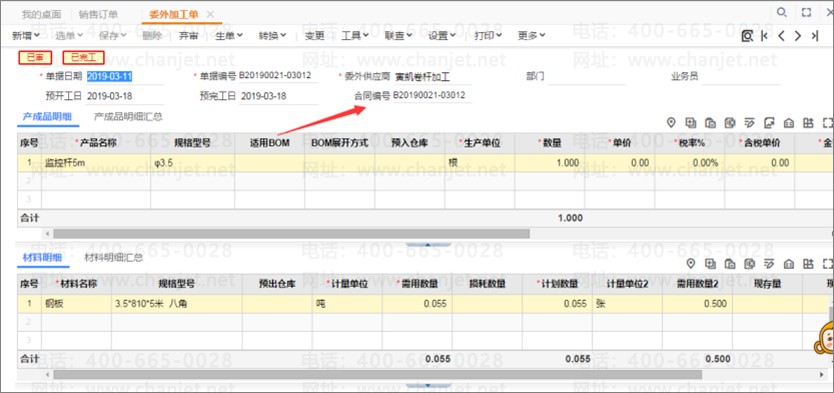Open the 转换 dropdown menu
This screenshot has width=834, height=393.
pyautogui.click(x=272, y=36)
